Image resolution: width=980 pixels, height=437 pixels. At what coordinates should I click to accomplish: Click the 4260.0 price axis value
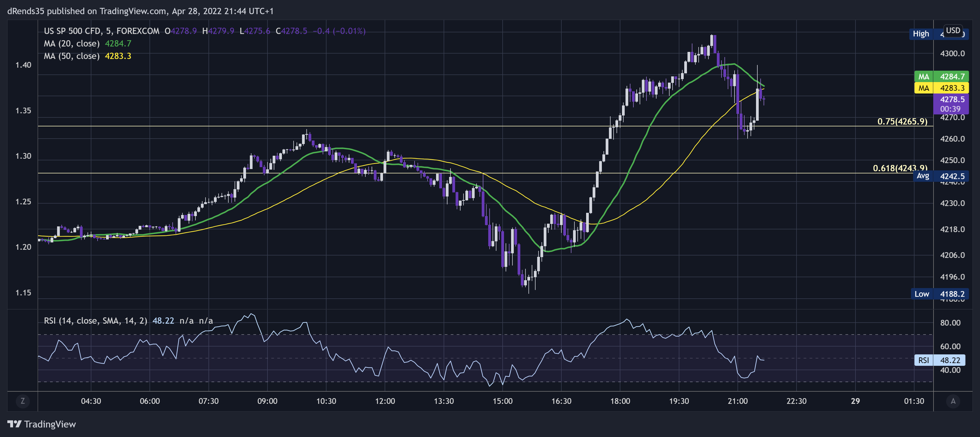(952, 138)
